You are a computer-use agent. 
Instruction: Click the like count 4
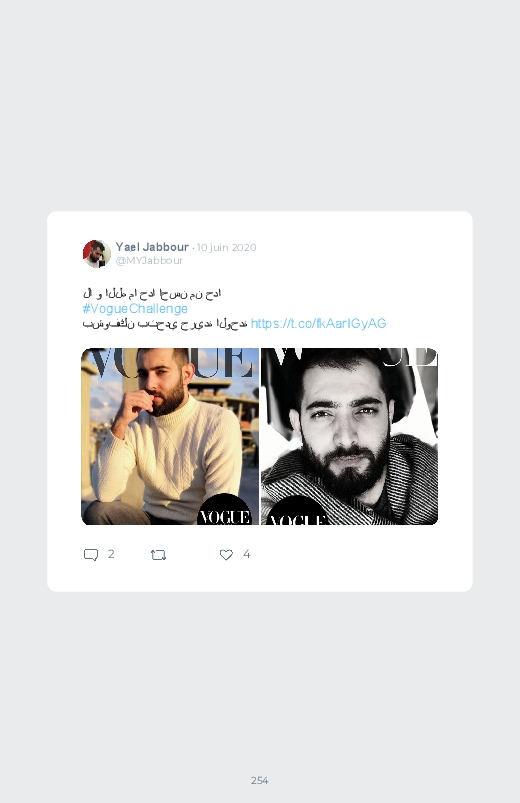[x=246, y=554]
